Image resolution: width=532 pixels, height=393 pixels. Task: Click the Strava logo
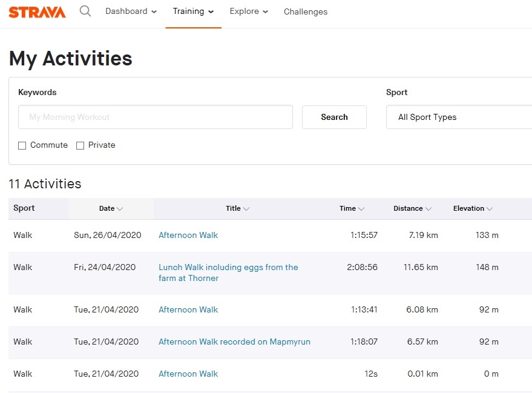click(37, 12)
